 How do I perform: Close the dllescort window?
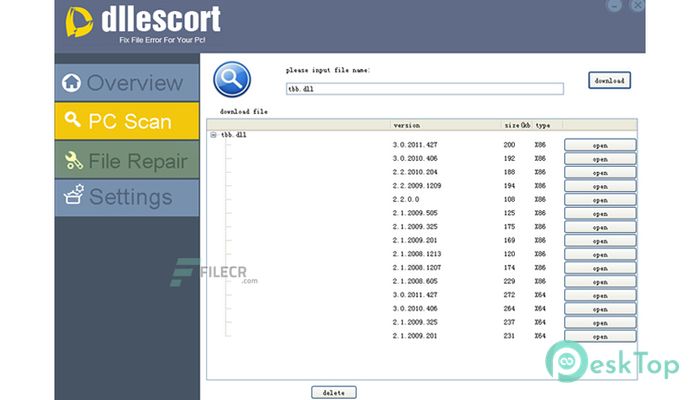point(637,5)
